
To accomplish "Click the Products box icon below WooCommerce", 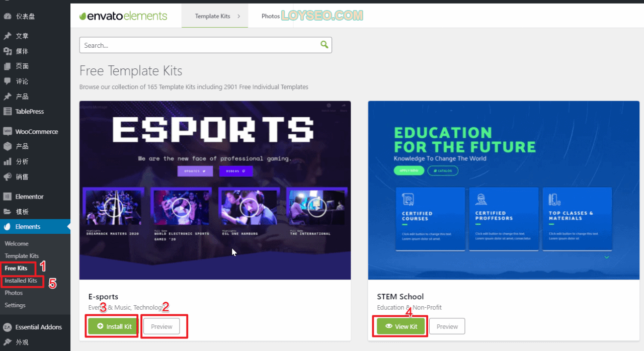I will pyautogui.click(x=8, y=146).
